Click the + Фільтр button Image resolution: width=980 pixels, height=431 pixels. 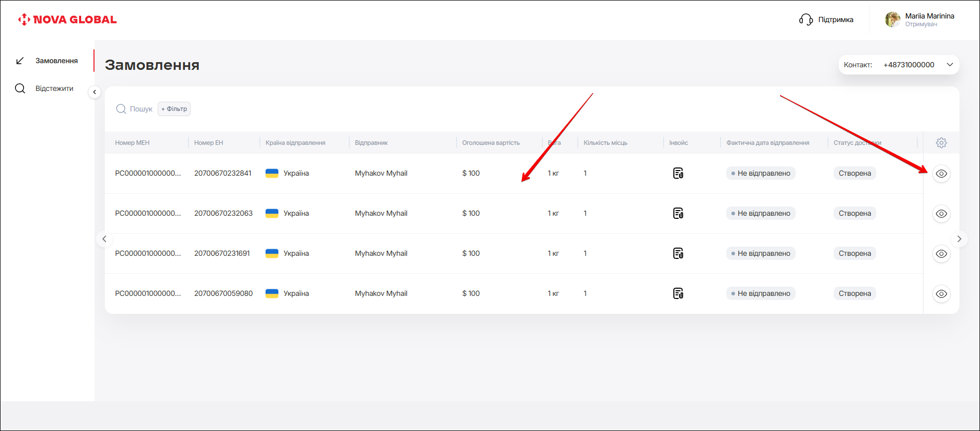tap(174, 109)
